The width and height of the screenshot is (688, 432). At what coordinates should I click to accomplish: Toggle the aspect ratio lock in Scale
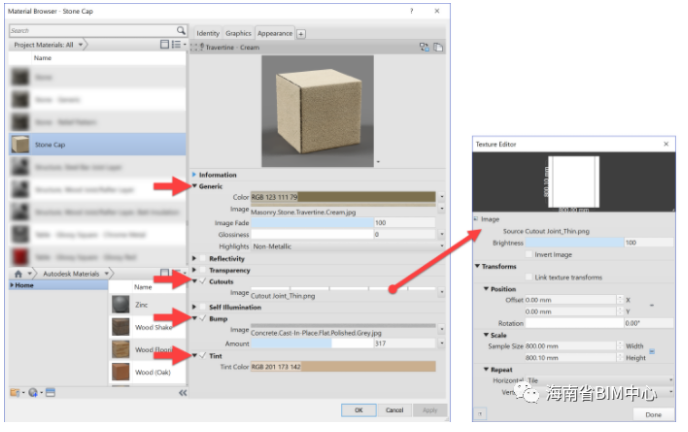pos(652,351)
